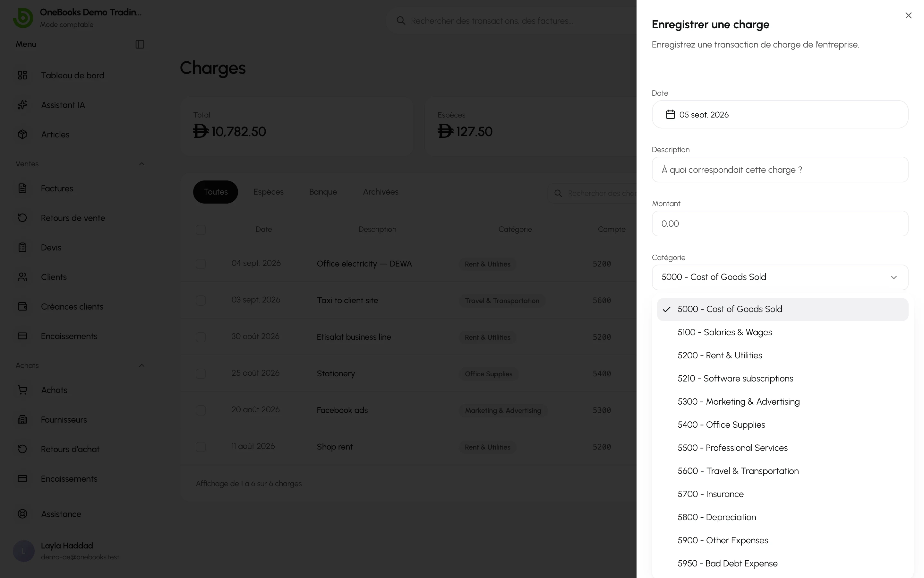Switch to the Archivées tab
The width and height of the screenshot is (924, 578).
click(x=381, y=192)
